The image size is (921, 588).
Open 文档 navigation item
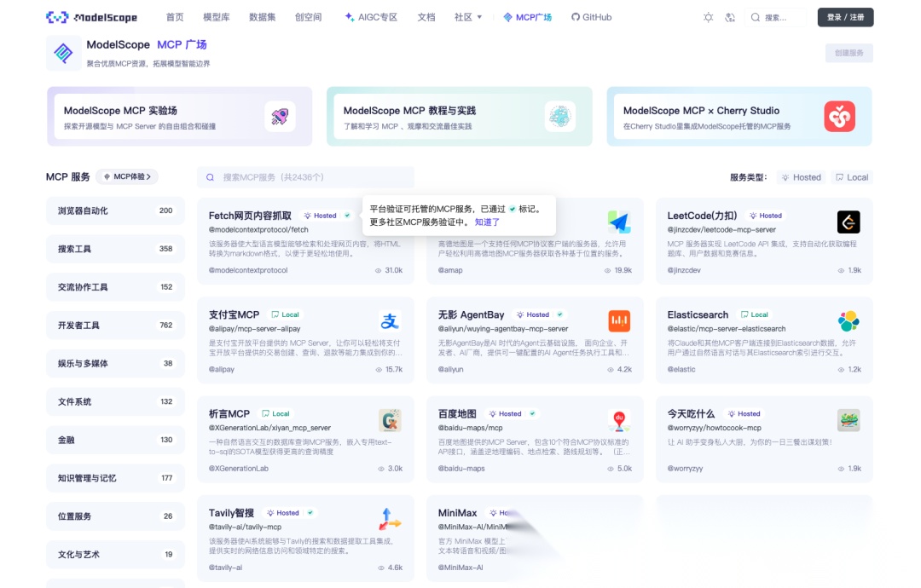pos(426,18)
